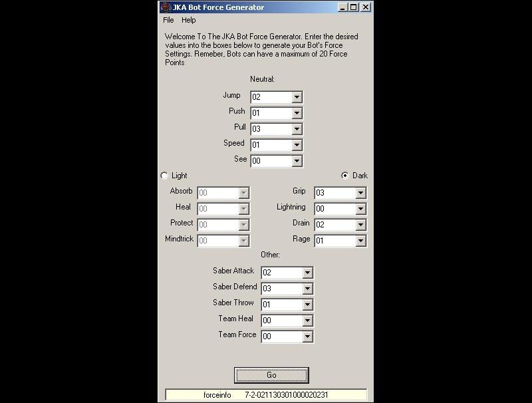This screenshot has width=532, height=403.
Task: Open the File menu
Action: tap(168, 20)
